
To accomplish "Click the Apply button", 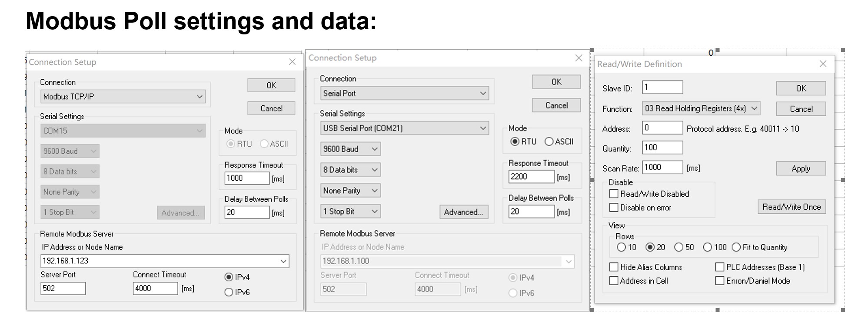I will coord(801,168).
